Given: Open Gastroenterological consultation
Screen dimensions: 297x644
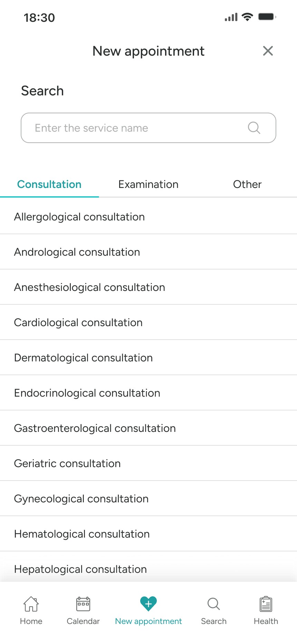Looking at the screenshot, I should (148, 428).
